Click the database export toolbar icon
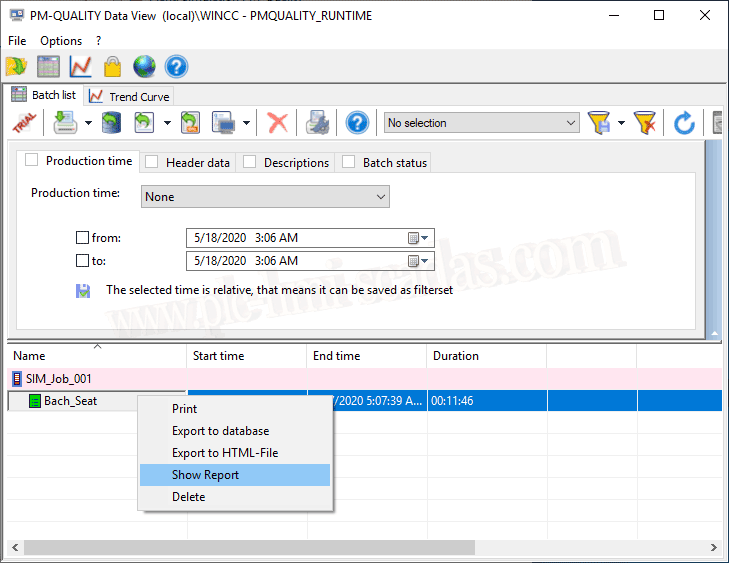 (x=112, y=123)
